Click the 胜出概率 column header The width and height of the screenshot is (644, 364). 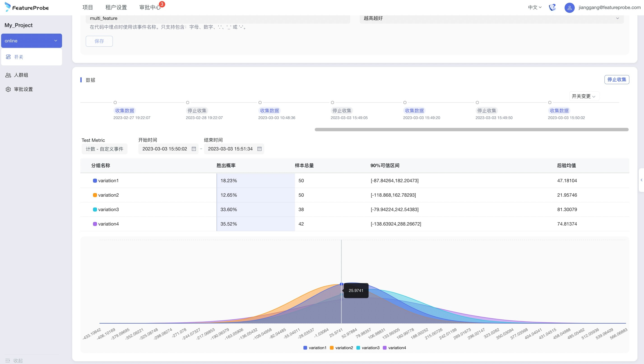pyautogui.click(x=226, y=166)
